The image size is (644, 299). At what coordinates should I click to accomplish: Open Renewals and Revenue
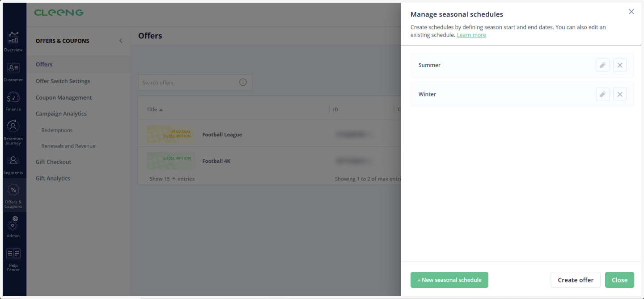[x=68, y=146]
